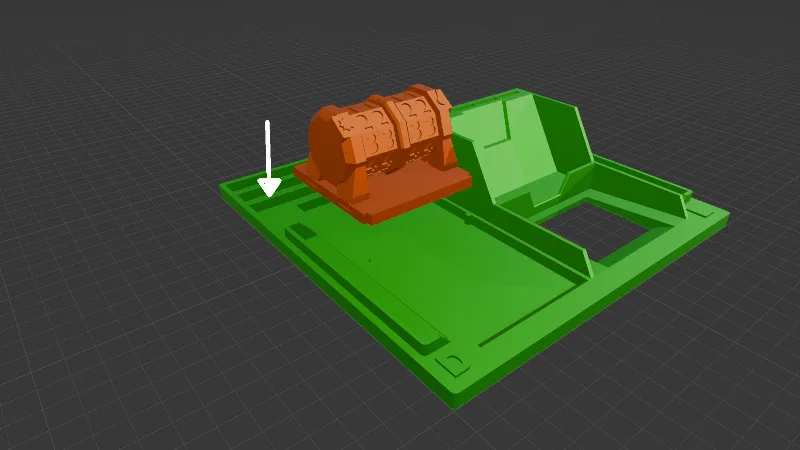The height and width of the screenshot is (450, 800).
Task: Select the small raised block atop left rail
Action: [x=303, y=231]
